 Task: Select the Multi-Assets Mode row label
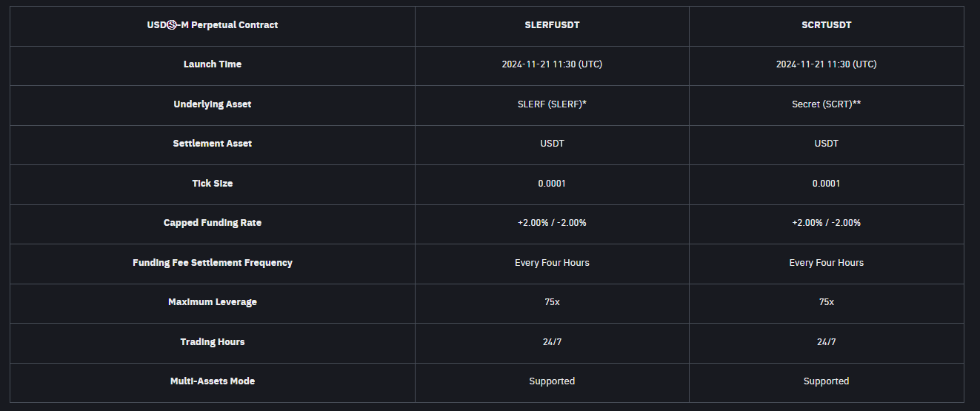(213, 381)
